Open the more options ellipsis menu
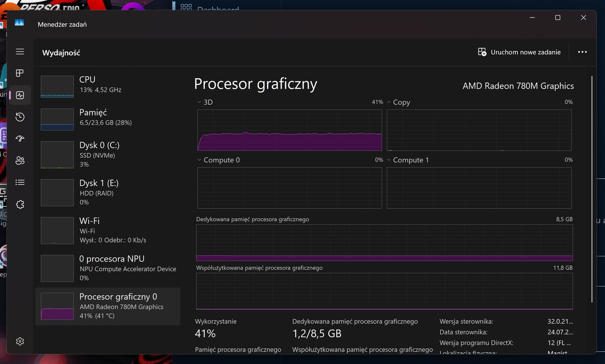 (582, 52)
